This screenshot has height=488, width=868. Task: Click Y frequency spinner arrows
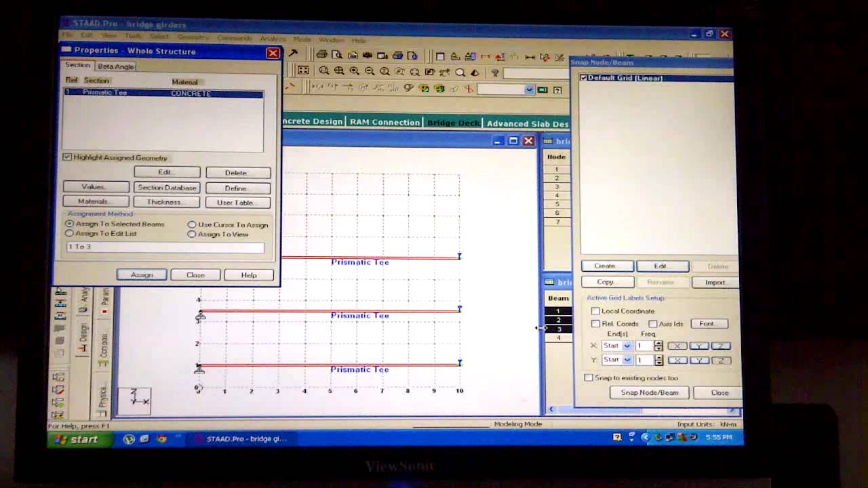(x=658, y=360)
